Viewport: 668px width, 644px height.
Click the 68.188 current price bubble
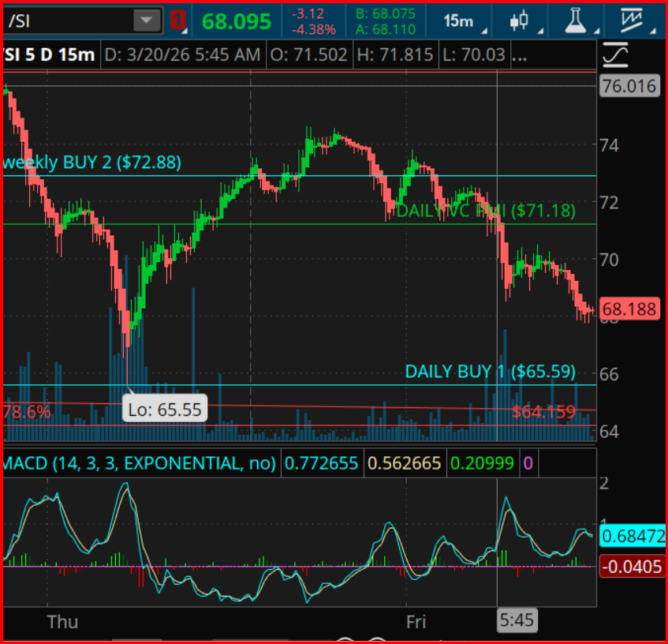tap(629, 309)
